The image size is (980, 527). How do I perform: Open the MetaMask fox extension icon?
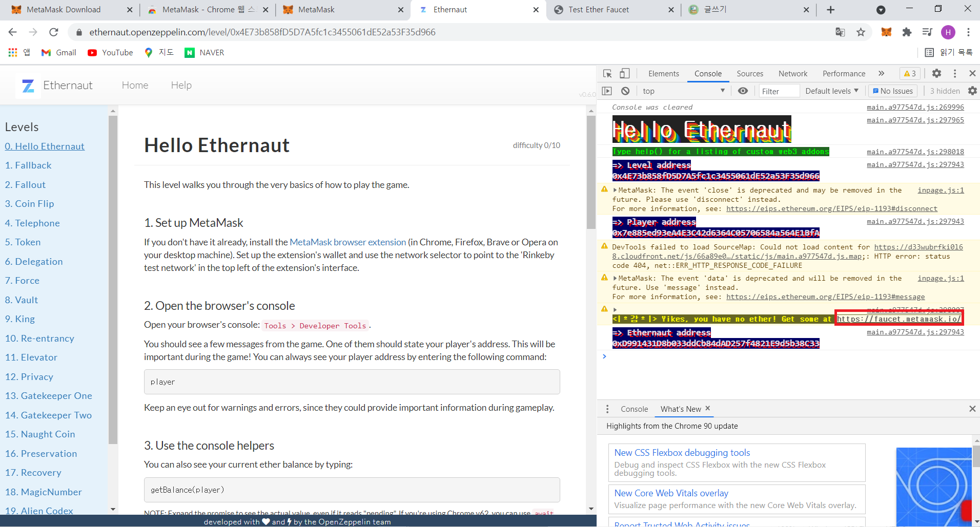click(x=886, y=32)
